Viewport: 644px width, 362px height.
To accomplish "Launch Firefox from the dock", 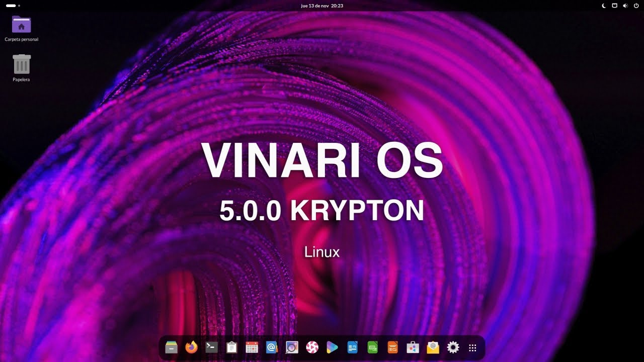I will tap(192, 347).
